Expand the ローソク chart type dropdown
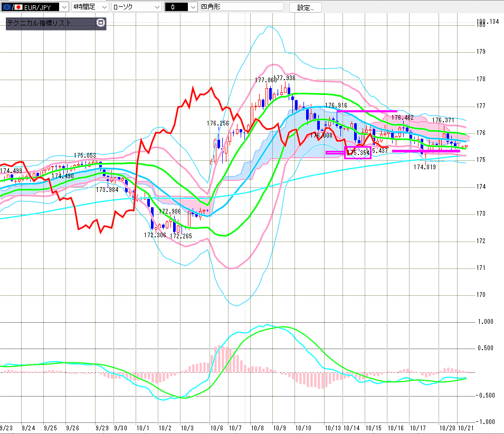This screenshot has width=504, height=434. [157, 7]
